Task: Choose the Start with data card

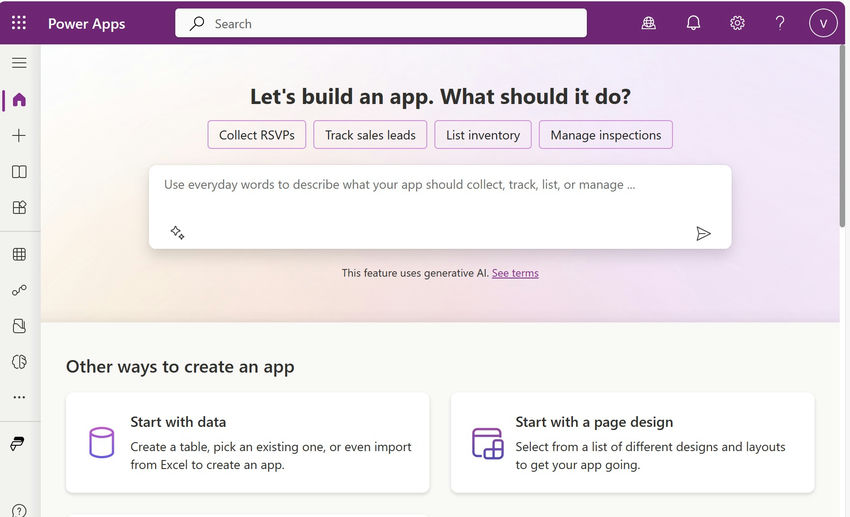Action: (247, 442)
